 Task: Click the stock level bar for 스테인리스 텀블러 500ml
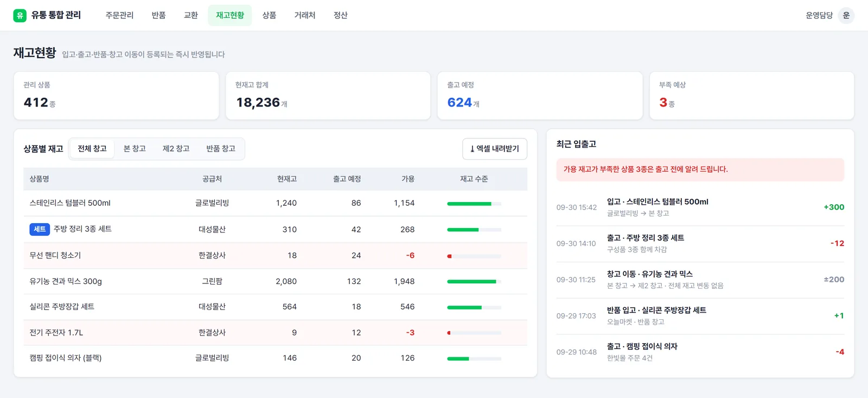(x=474, y=204)
